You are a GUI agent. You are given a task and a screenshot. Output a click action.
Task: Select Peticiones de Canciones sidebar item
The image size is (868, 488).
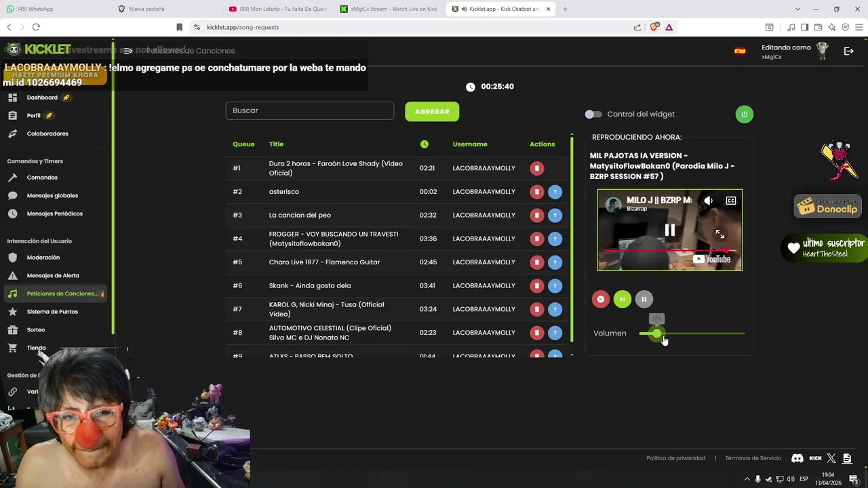coord(56,293)
